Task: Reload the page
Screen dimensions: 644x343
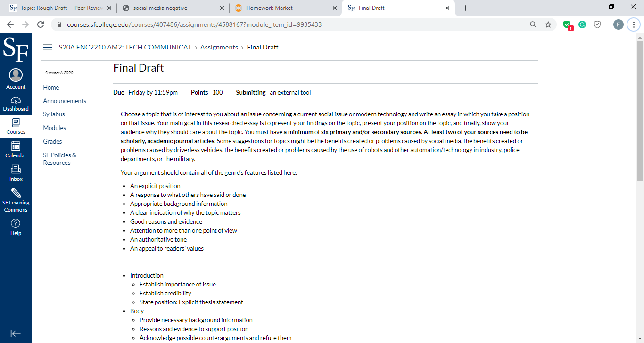Action: pyautogui.click(x=41, y=24)
